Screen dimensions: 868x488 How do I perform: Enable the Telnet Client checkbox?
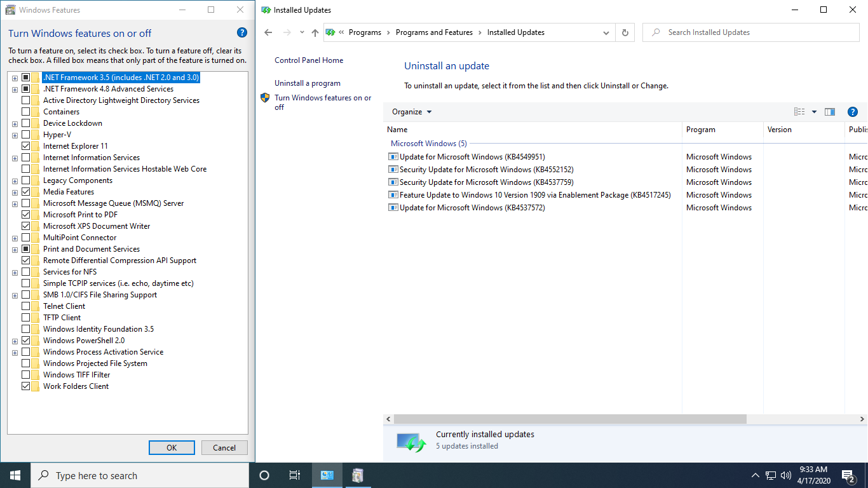coord(26,306)
